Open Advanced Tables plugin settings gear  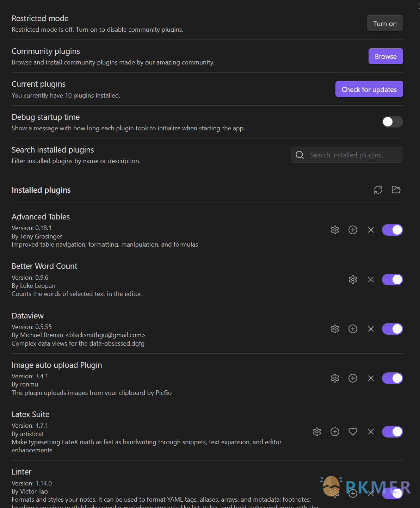coord(335,230)
